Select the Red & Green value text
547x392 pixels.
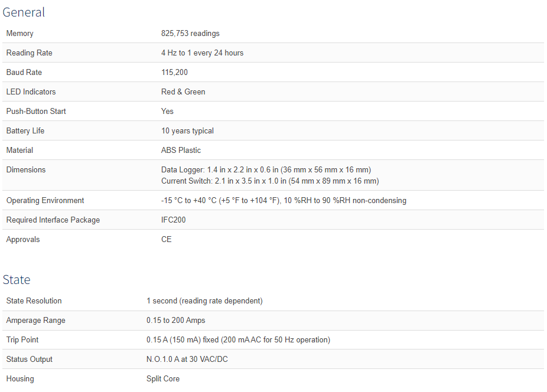(183, 92)
